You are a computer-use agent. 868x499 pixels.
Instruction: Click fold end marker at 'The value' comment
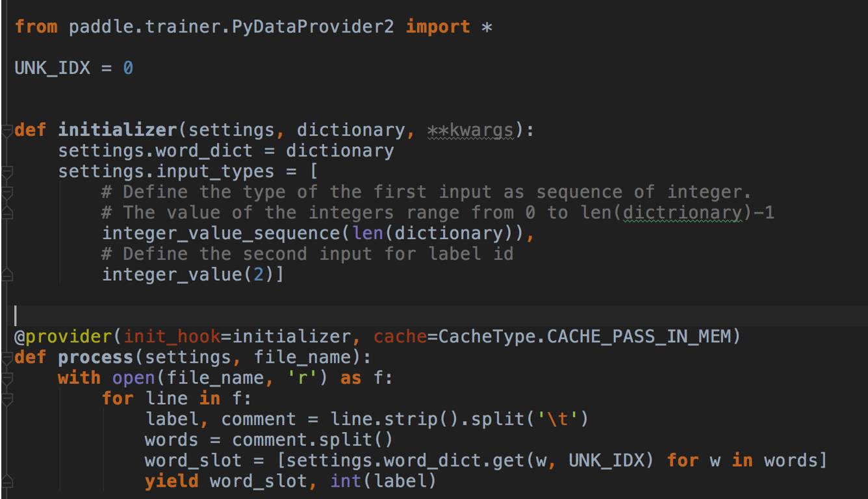click(6, 212)
